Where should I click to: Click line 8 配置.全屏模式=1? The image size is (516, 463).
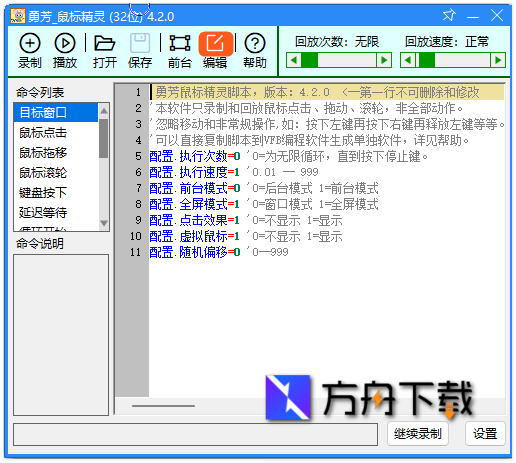click(195, 204)
